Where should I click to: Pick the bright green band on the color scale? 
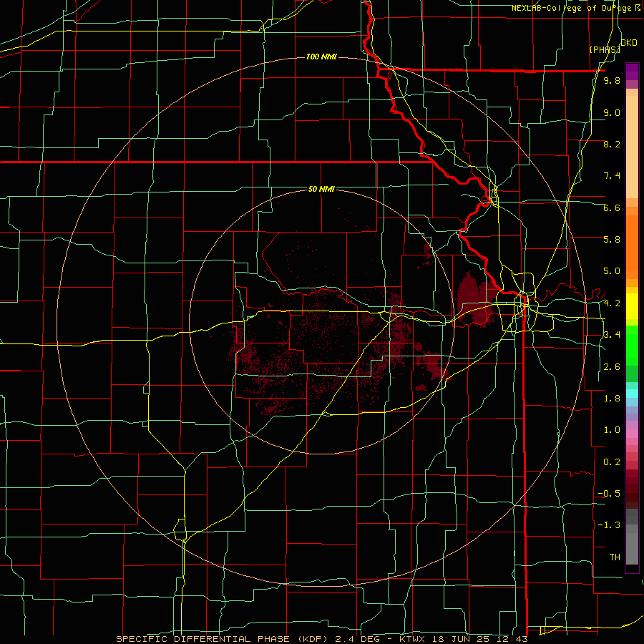coord(632,346)
